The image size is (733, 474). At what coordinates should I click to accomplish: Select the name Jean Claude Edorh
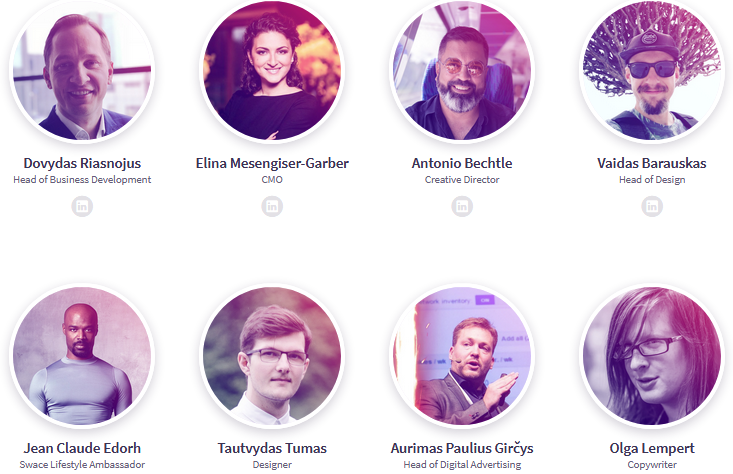click(x=82, y=448)
